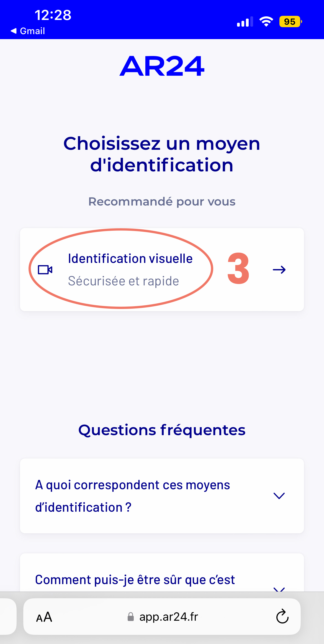This screenshot has height=644, width=324.
Task: Tap the video camera icon
Action: click(x=45, y=270)
